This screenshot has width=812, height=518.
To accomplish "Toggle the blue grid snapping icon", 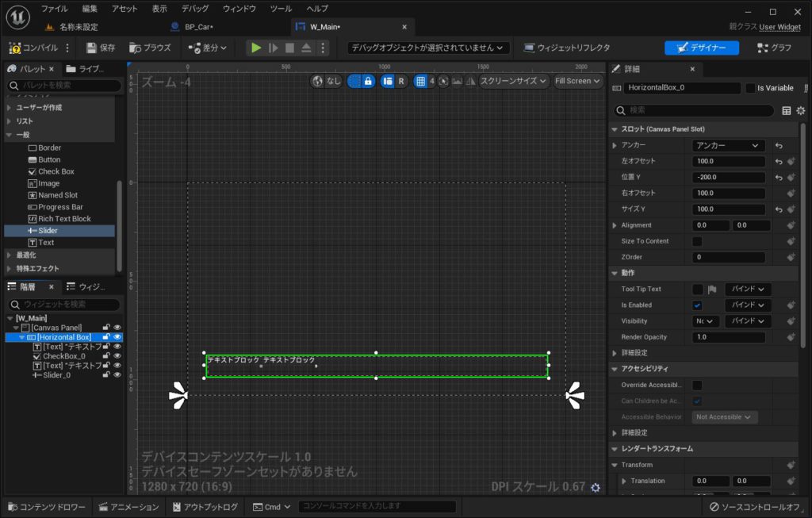I will [420, 81].
